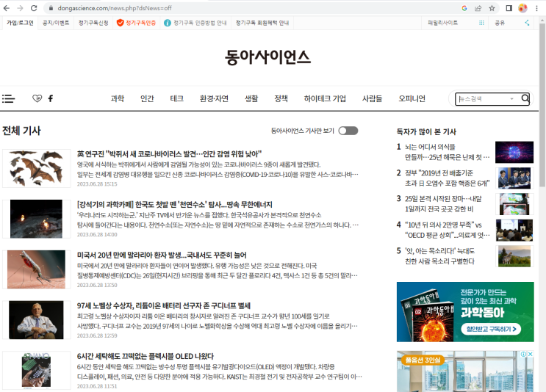The image size is (546, 392).
Task: Open 정기구독 회원혜택 안내 tab
Action: pyautogui.click(x=262, y=23)
